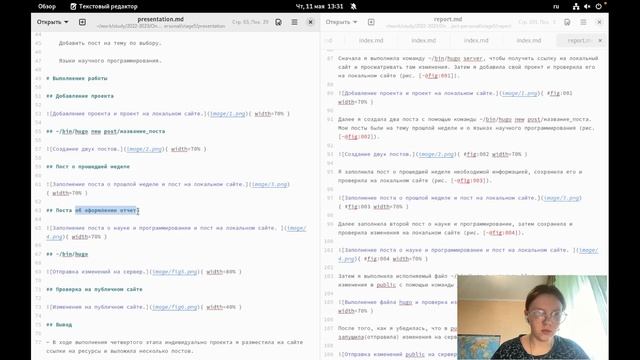Open hamburger menu in presentation.md window
Viewport: 640px width, 360px height.
point(294,22)
